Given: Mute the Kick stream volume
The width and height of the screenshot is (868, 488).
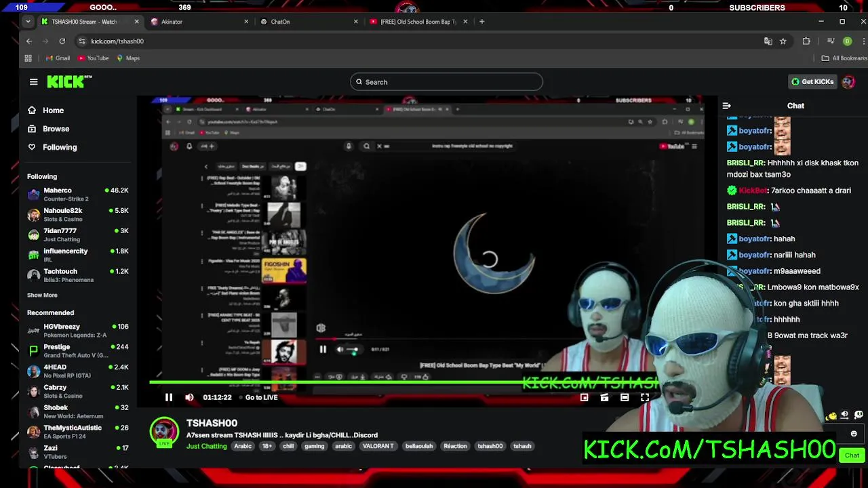Looking at the screenshot, I should tap(189, 398).
